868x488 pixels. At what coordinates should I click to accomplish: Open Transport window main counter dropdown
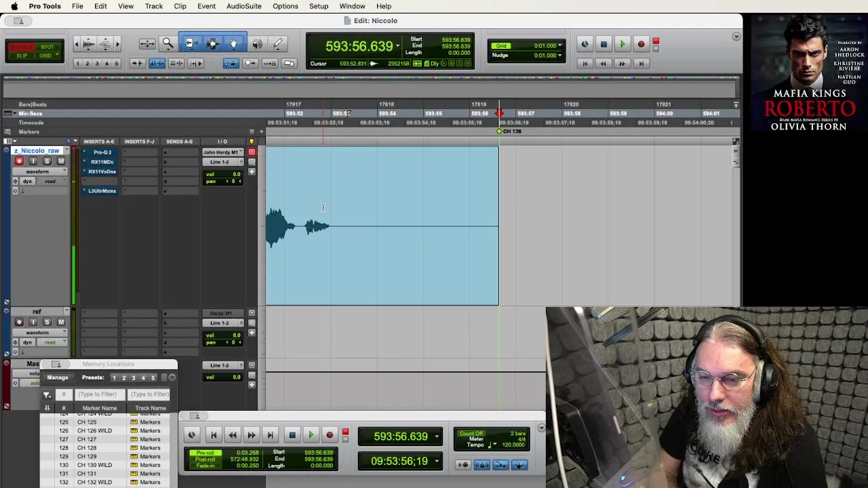tap(437, 436)
